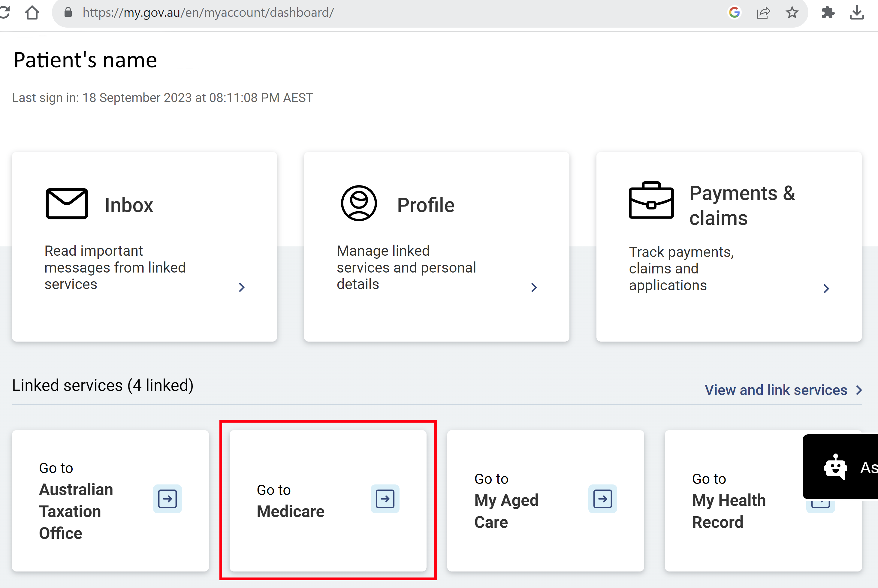Click 'Track payments, claims and applications' text
The width and height of the screenshot is (878, 588).
coord(681,269)
